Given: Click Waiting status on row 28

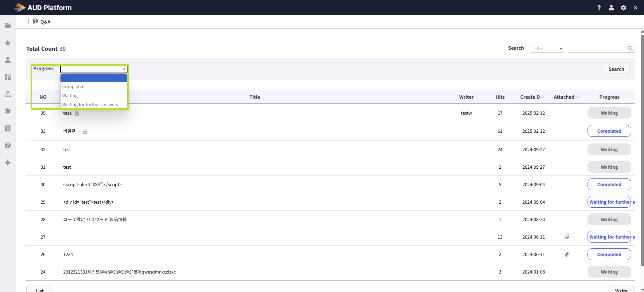Looking at the screenshot, I should click(609, 219).
